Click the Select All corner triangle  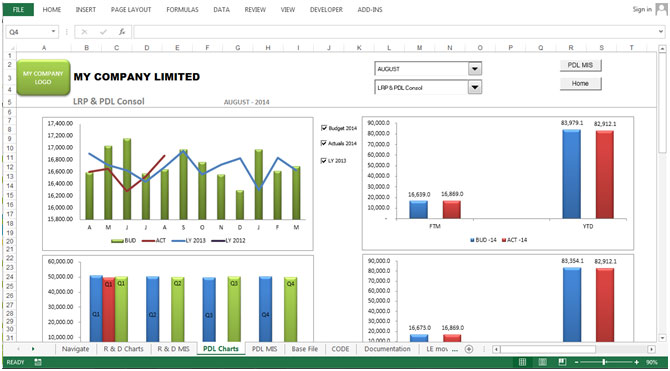tap(12, 48)
